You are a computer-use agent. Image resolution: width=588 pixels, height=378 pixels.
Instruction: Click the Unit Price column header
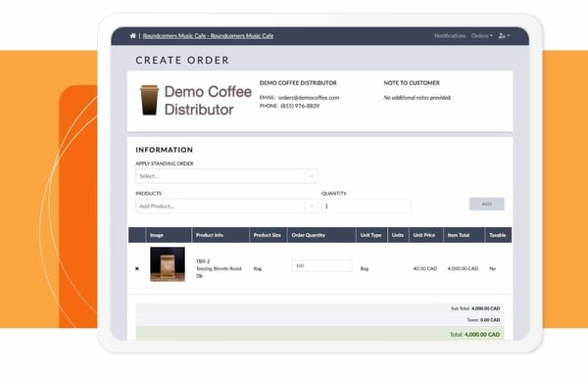[424, 235]
